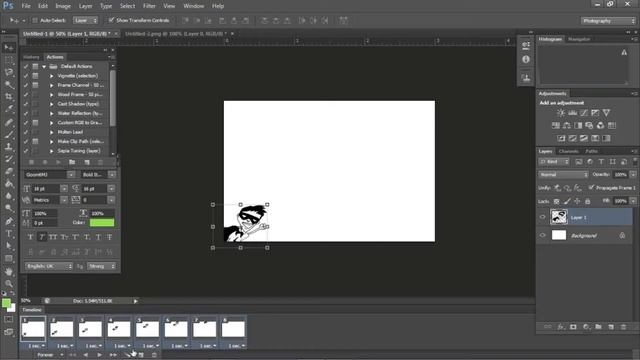Delete layer using Layers panel trash icon

(x=623, y=327)
